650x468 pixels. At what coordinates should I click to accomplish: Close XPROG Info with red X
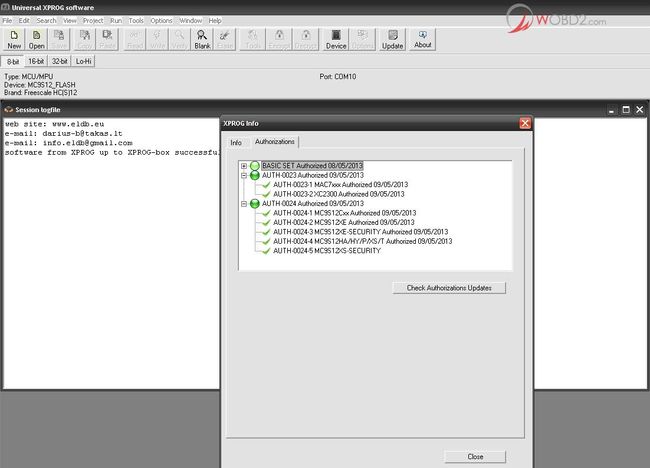tap(525, 123)
